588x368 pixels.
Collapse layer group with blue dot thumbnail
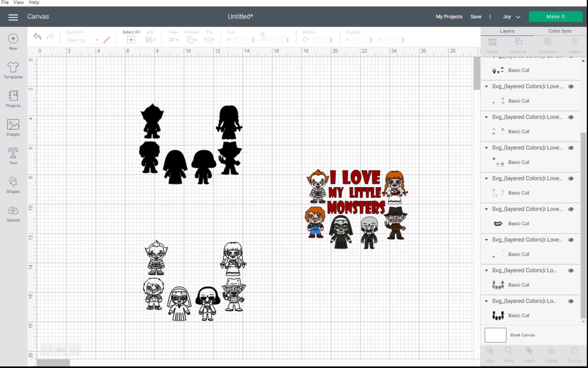[x=486, y=240]
